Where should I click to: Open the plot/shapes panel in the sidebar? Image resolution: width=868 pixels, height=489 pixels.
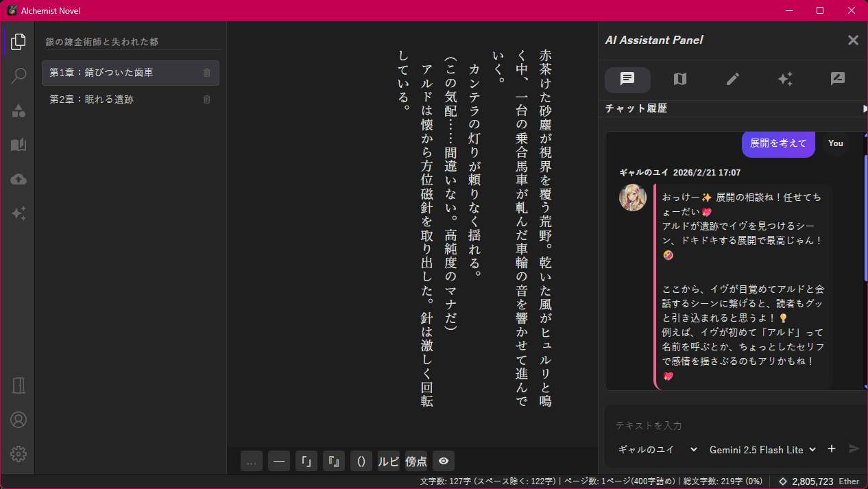19,110
